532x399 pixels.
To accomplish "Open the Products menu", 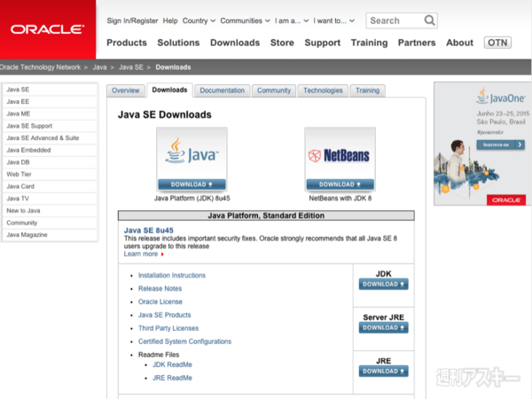I will tap(127, 43).
